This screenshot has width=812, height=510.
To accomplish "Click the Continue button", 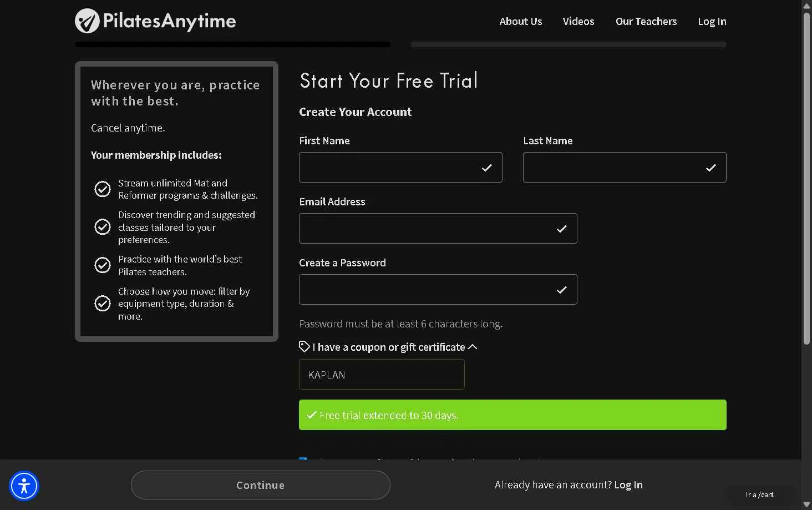I will 261,485.
